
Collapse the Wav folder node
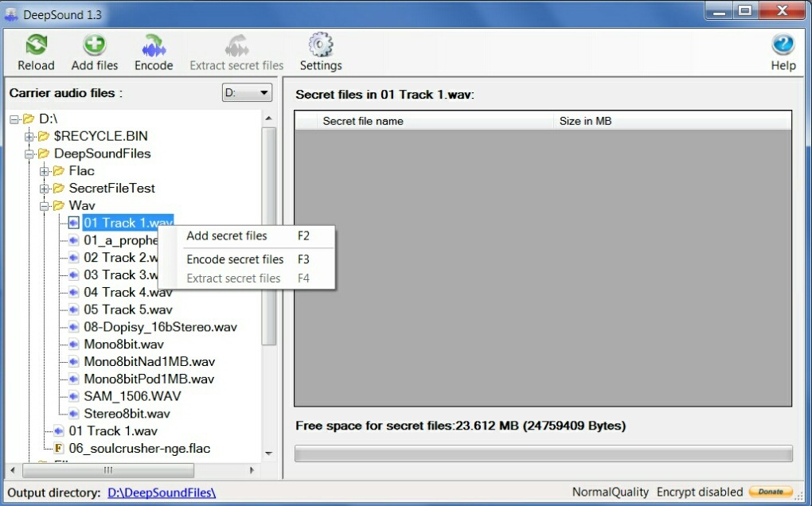45,206
